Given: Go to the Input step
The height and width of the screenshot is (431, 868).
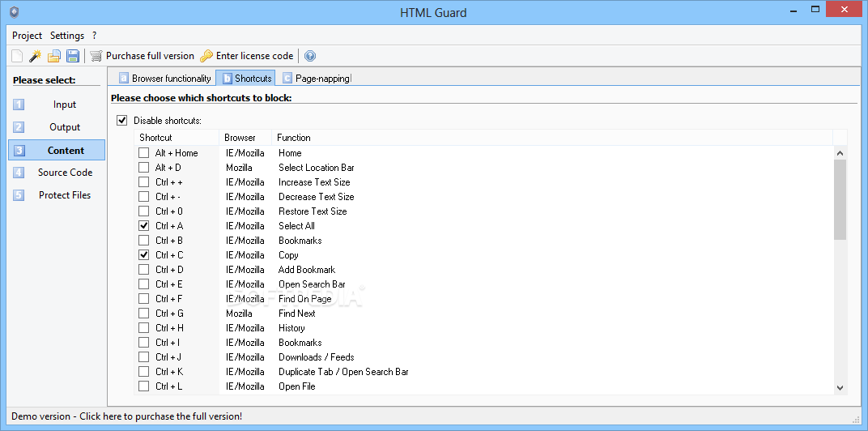Looking at the screenshot, I should pyautogui.click(x=57, y=105).
